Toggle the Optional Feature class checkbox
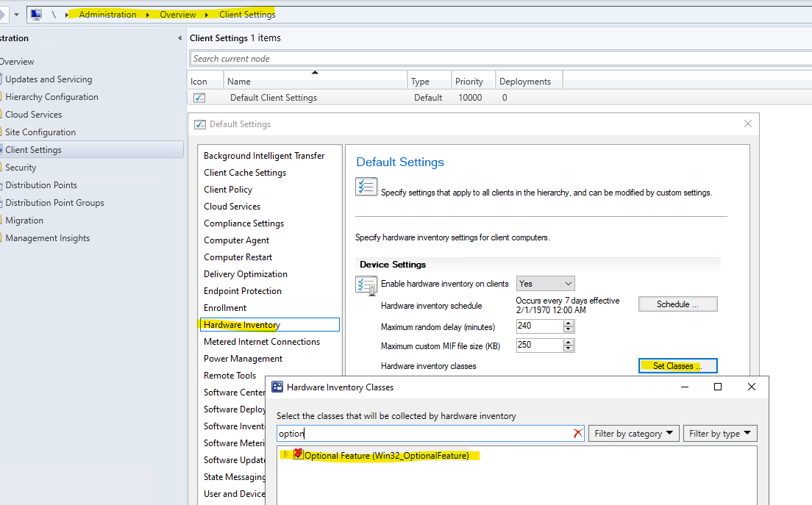The width and height of the screenshot is (812, 505). (x=299, y=454)
